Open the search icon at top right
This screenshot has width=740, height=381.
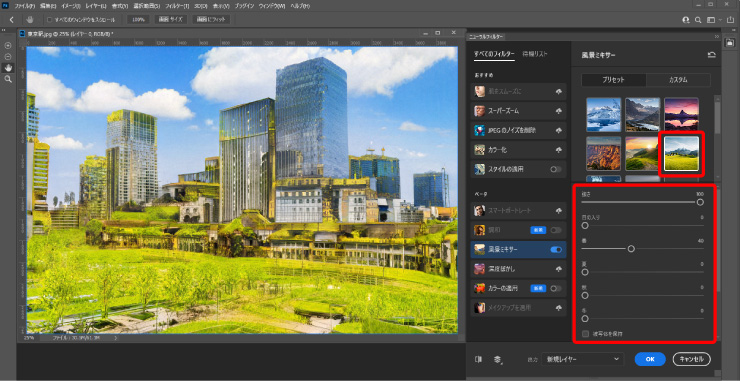click(x=698, y=20)
